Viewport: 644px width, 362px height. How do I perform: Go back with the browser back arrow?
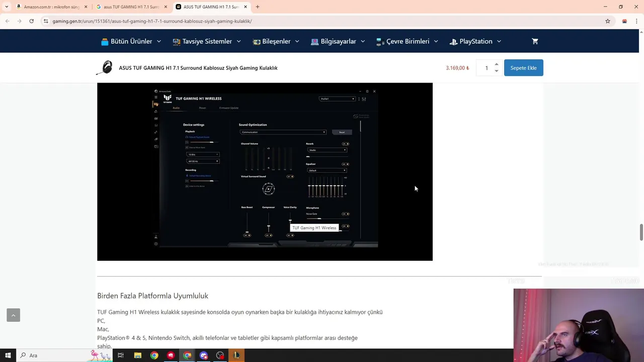(x=7, y=21)
